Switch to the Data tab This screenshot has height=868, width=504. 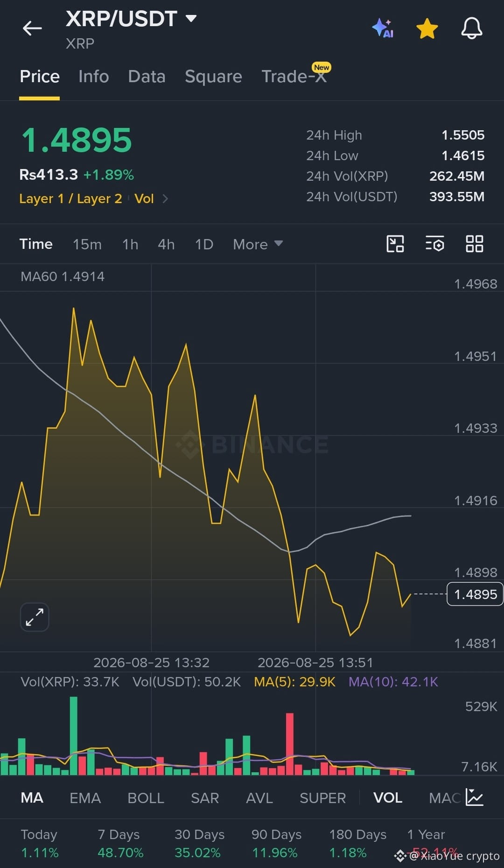point(147,77)
